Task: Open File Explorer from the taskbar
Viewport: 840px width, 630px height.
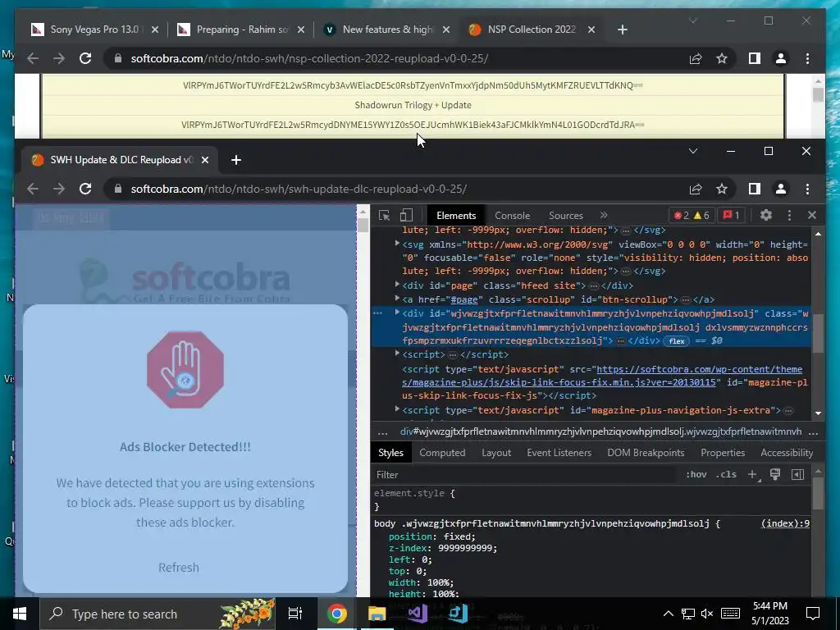Action: pyautogui.click(x=377, y=614)
